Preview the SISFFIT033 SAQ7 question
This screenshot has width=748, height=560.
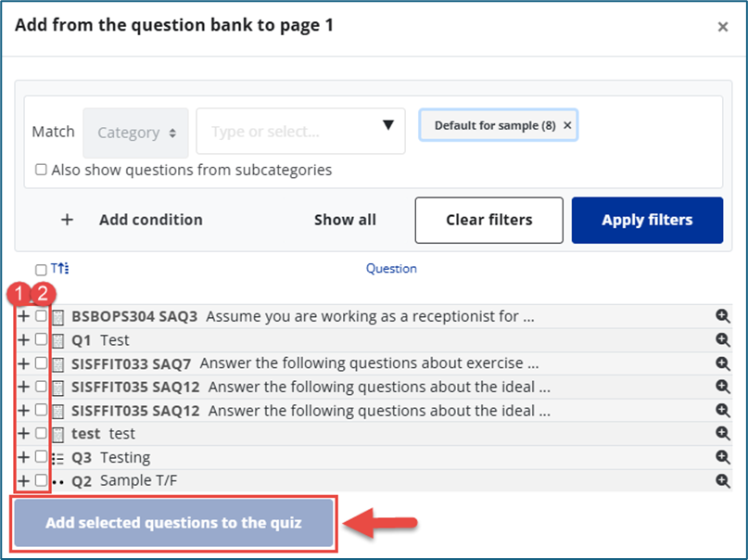tap(723, 363)
